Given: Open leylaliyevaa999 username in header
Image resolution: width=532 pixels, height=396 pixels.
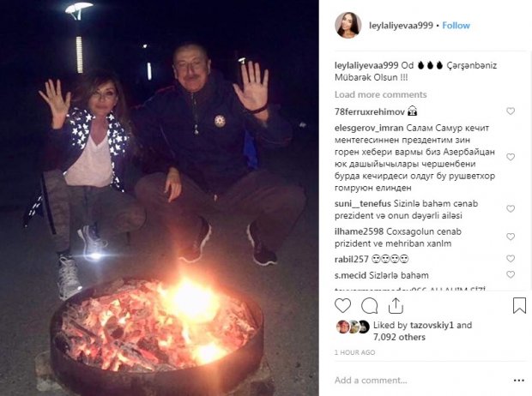Looking at the screenshot, I should pyautogui.click(x=401, y=26).
